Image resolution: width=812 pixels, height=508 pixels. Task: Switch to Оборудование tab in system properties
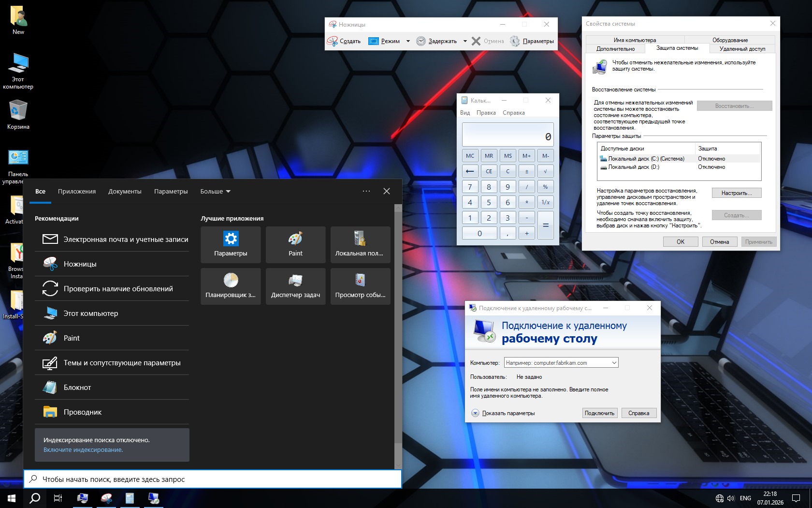(730, 40)
